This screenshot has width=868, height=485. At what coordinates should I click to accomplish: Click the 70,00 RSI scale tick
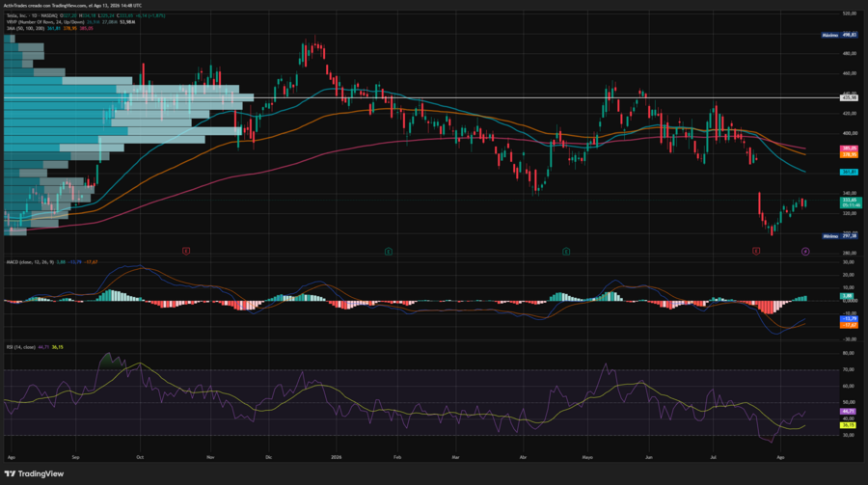click(x=848, y=369)
